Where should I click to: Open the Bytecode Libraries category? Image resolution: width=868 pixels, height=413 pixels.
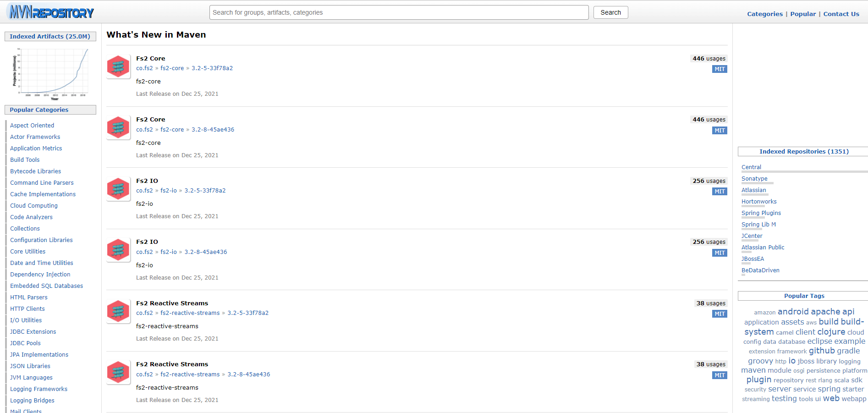pyautogui.click(x=36, y=171)
